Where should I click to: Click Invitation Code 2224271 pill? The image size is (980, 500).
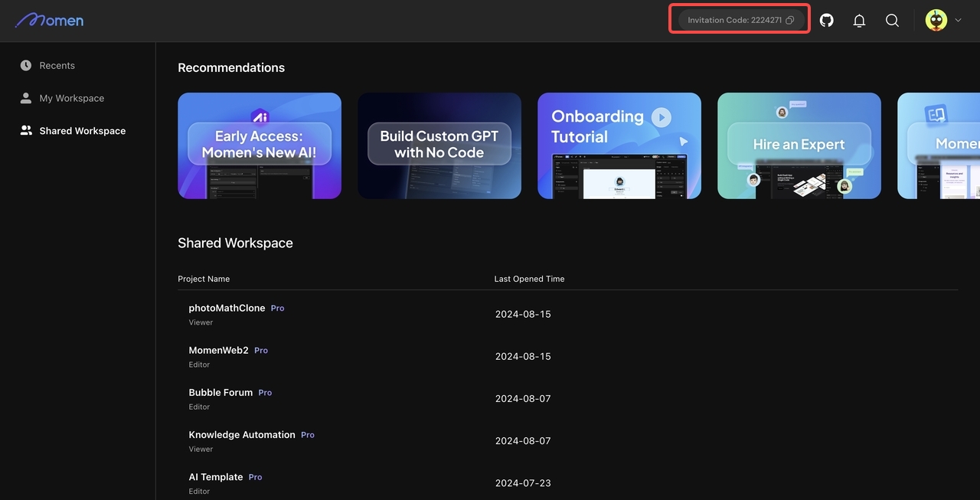point(740,20)
